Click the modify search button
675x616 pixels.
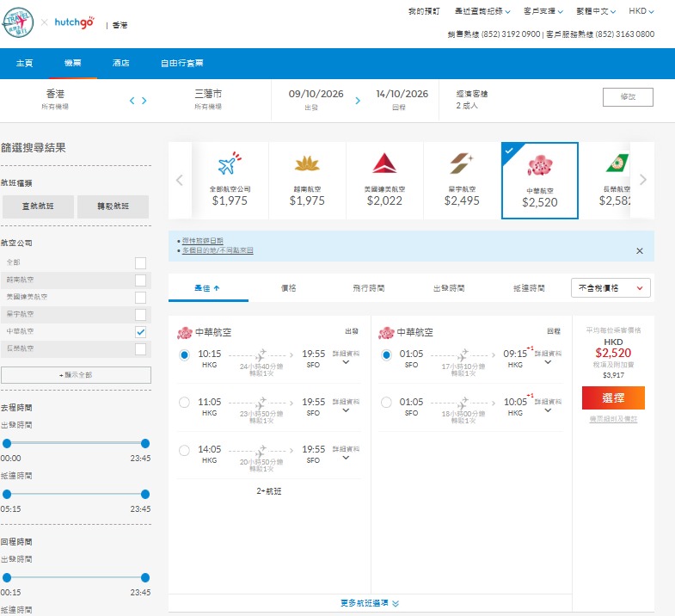(x=628, y=97)
